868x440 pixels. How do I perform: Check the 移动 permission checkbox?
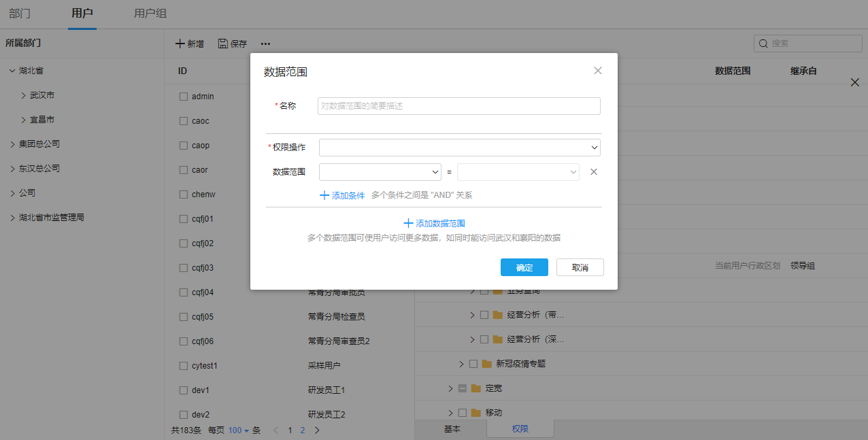pos(463,413)
